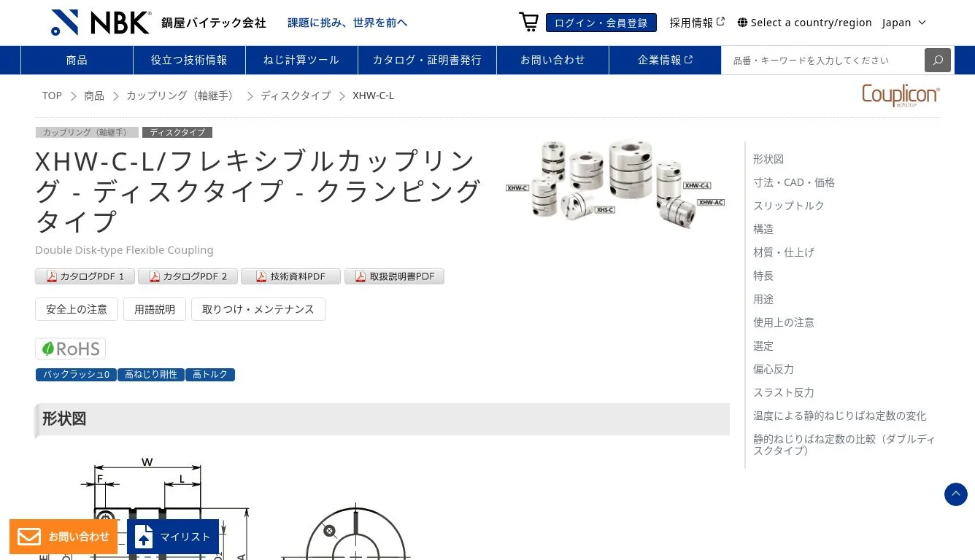This screenshot has width=975, height=560.
Task: Click the 採用情報 header link
Action: pyautogui.click(x=692, y=23)
